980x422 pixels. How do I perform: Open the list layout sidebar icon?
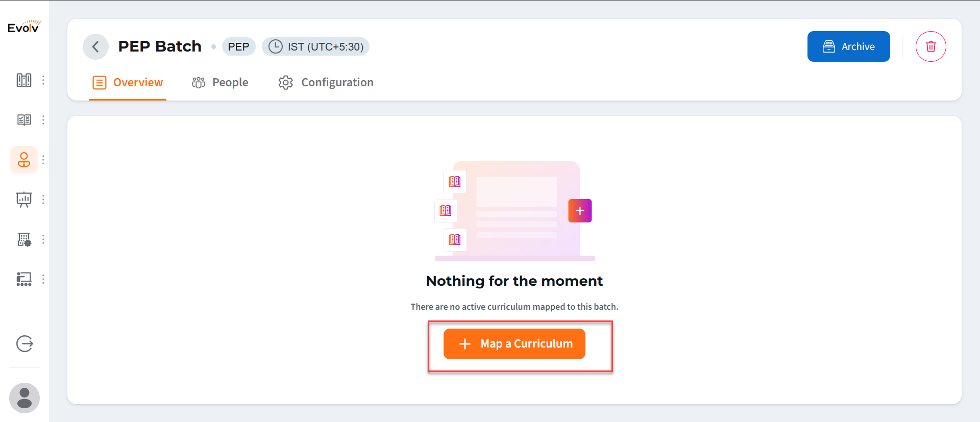click(24, 279)
